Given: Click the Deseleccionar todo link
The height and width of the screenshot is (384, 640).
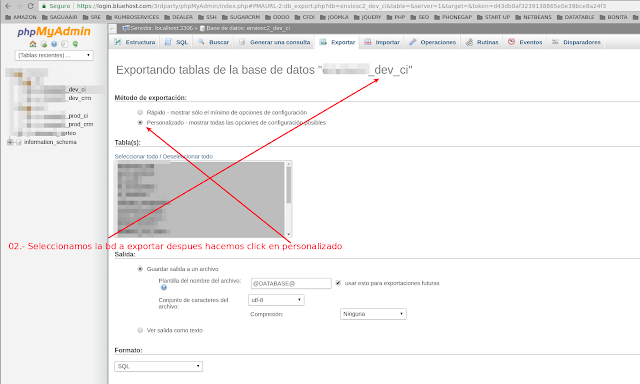Looking at the screenshot, I should tap(188, 156).
